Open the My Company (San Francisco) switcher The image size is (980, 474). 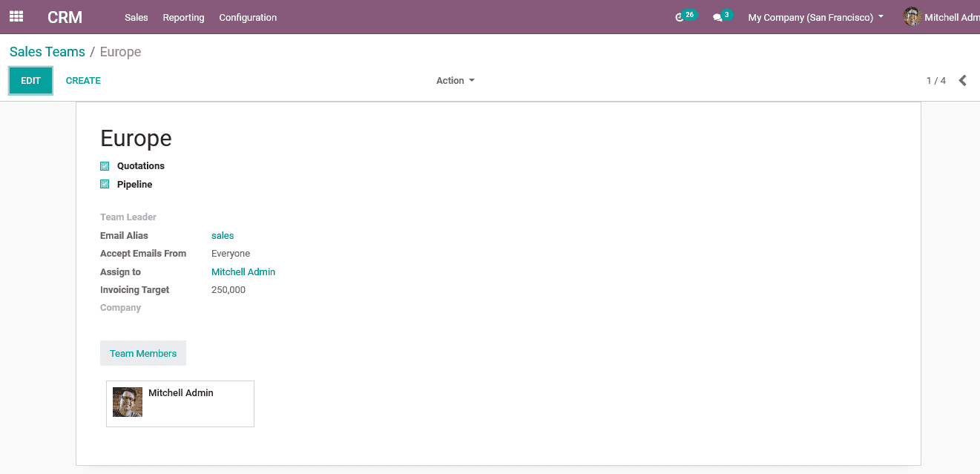pos(816,17)
